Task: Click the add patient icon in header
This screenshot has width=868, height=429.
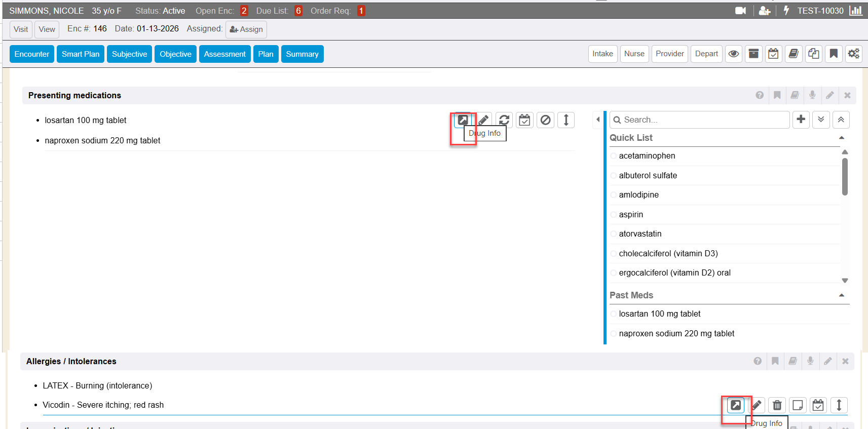Action: click(x=764, y=11)
